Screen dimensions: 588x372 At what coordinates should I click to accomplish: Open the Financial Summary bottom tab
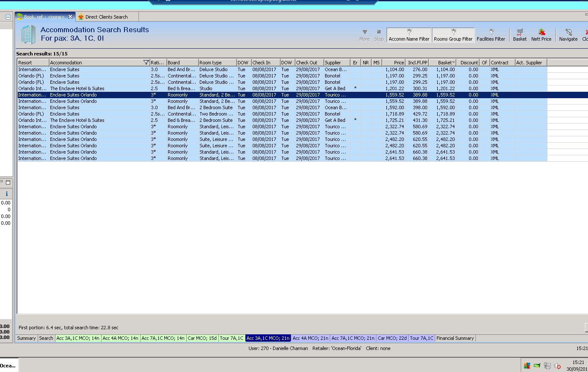coord(455,338)
